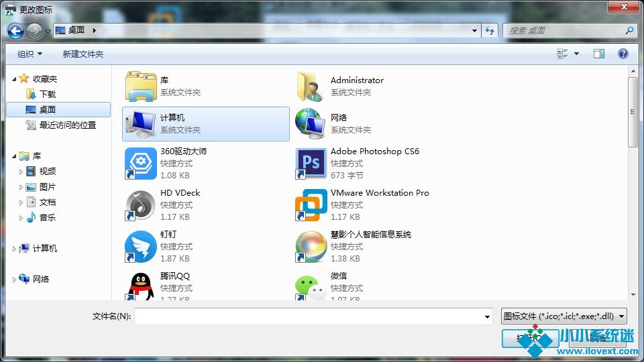Click the 腾讯QQ penguin icon

coord(141,287)
